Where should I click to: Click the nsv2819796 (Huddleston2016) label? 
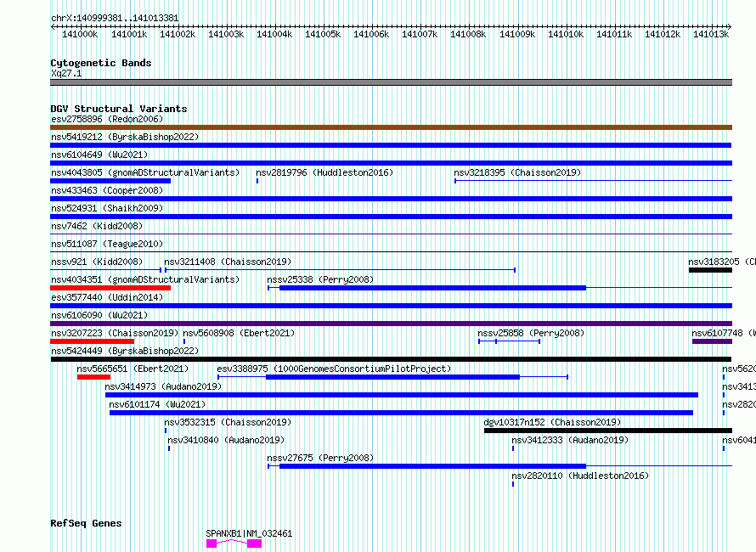click(324, 172)
